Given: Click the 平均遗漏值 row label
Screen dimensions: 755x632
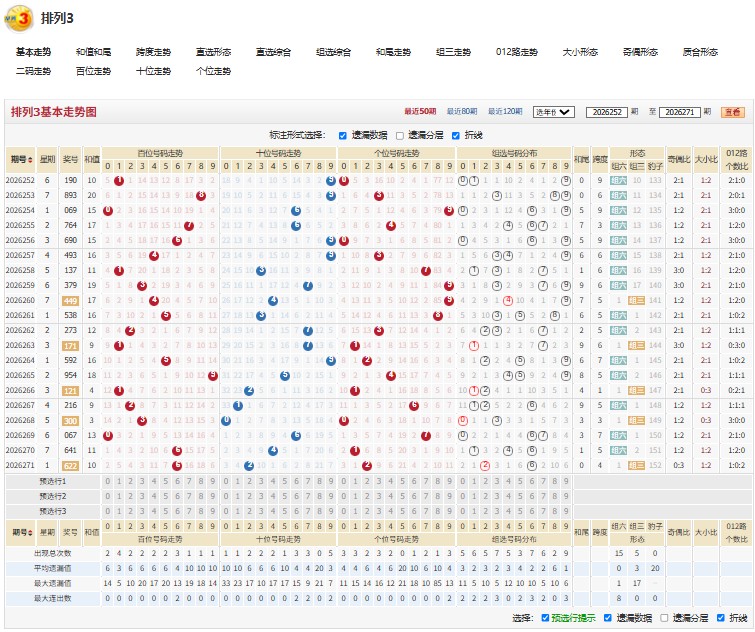Looking at the screenshot, I should pyautogui.click(x=52, y=568).
